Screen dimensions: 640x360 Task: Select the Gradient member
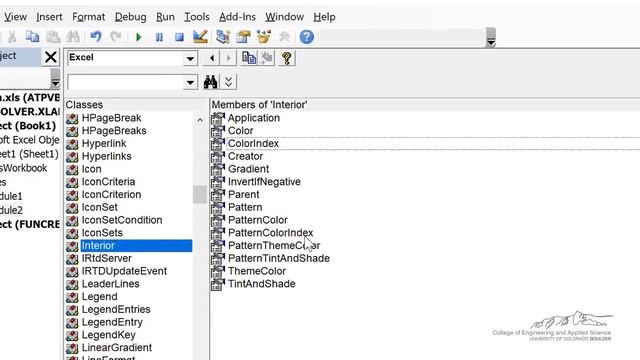tap(248, 169)
